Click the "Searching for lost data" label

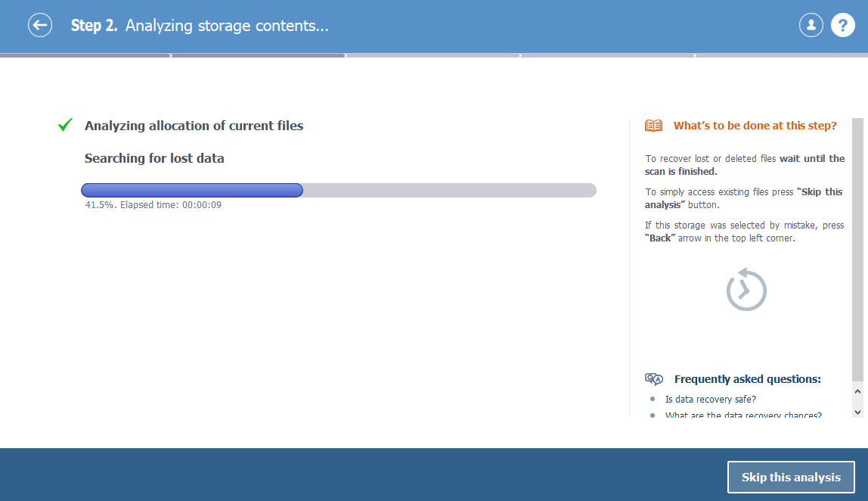click(154, 158)
